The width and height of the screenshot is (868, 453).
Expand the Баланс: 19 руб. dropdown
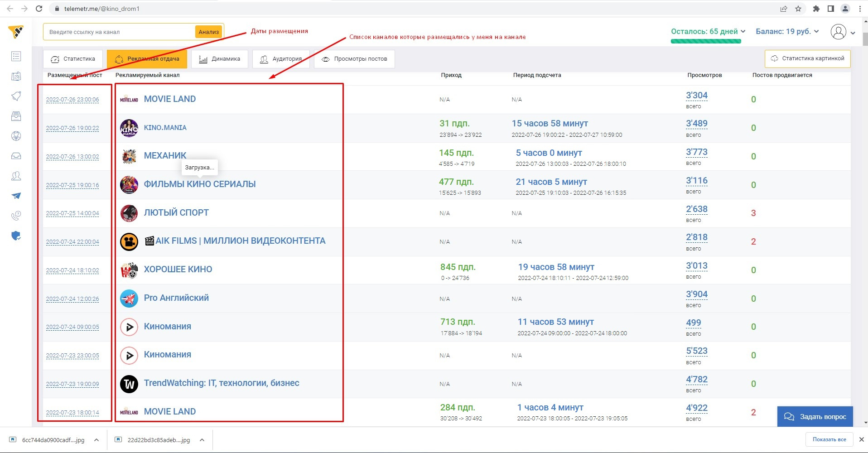787,31
